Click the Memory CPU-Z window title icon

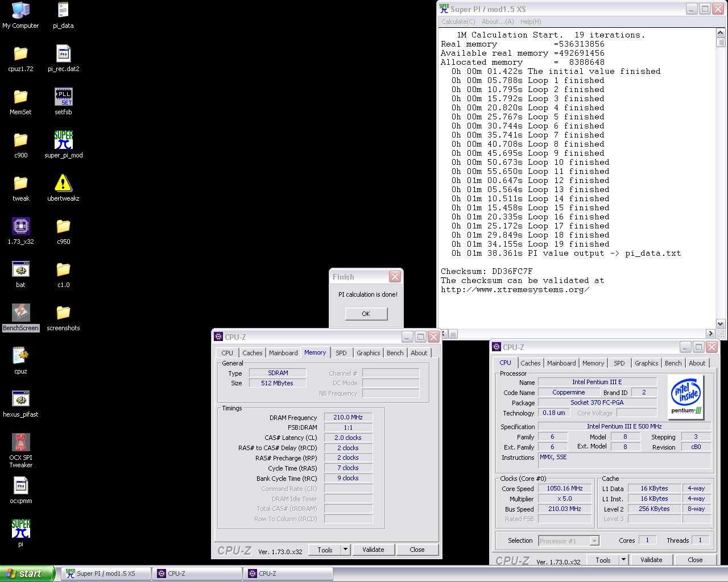click(218, 336)
